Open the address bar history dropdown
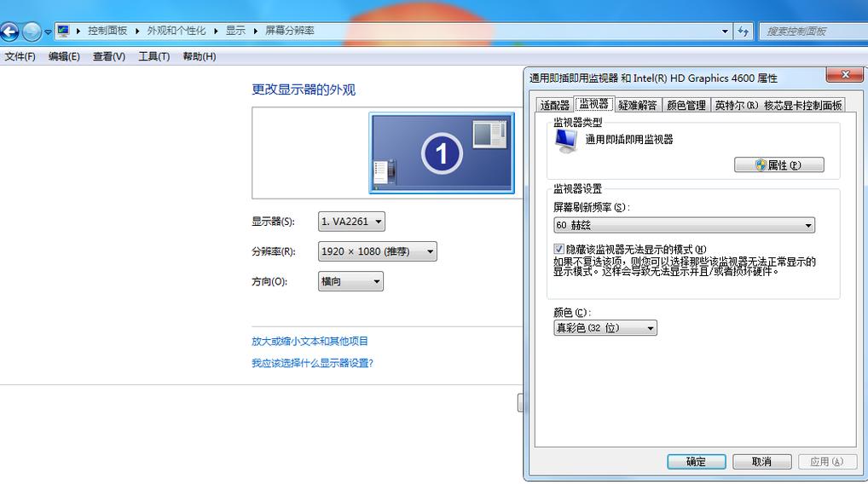 click(725, 32)
